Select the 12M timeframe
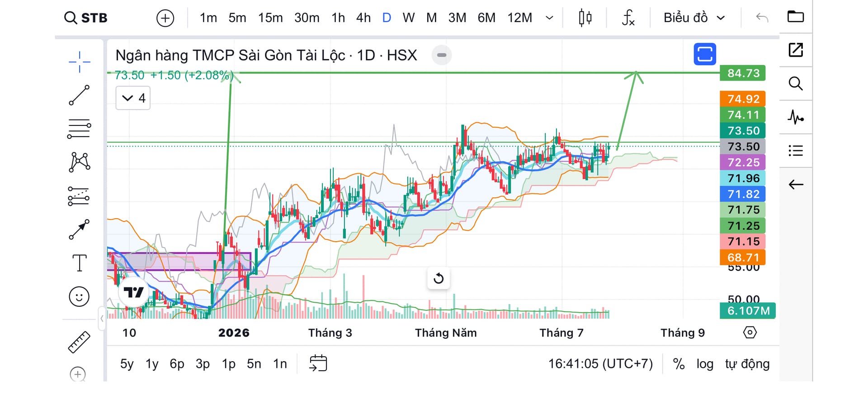This screenshot has height=401, width=868. click(519, 18)
